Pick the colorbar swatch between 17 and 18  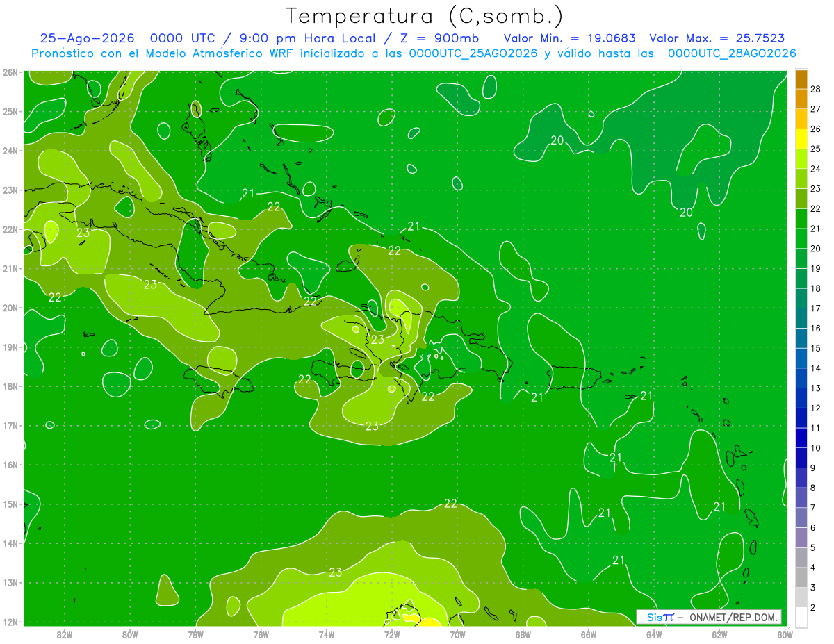[x=801, y=298]
